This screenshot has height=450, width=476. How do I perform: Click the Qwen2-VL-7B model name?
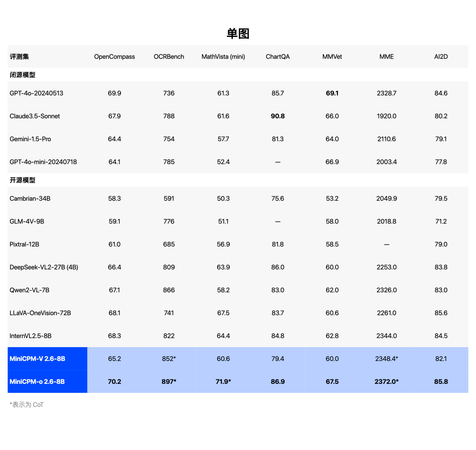point(29,290)
